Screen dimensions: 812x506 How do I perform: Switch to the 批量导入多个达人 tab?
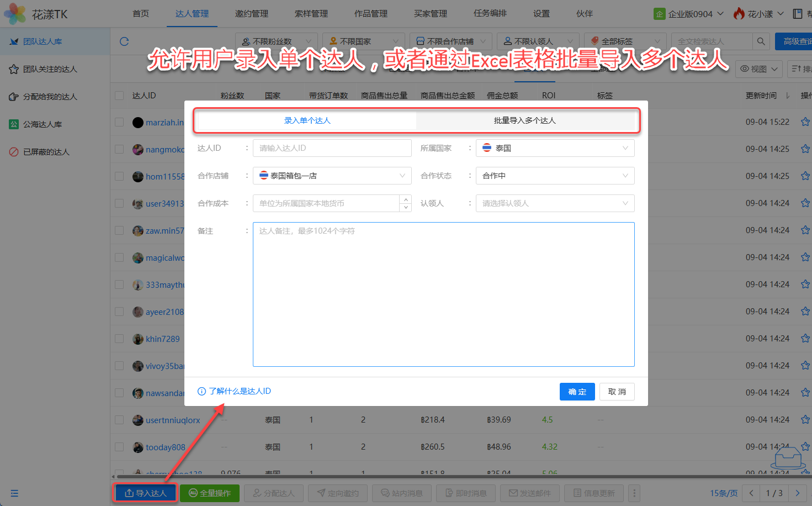[524, 120]
